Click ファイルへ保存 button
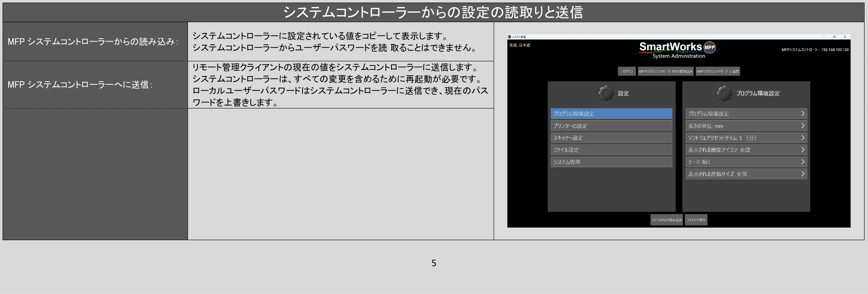 pos(696,220)
